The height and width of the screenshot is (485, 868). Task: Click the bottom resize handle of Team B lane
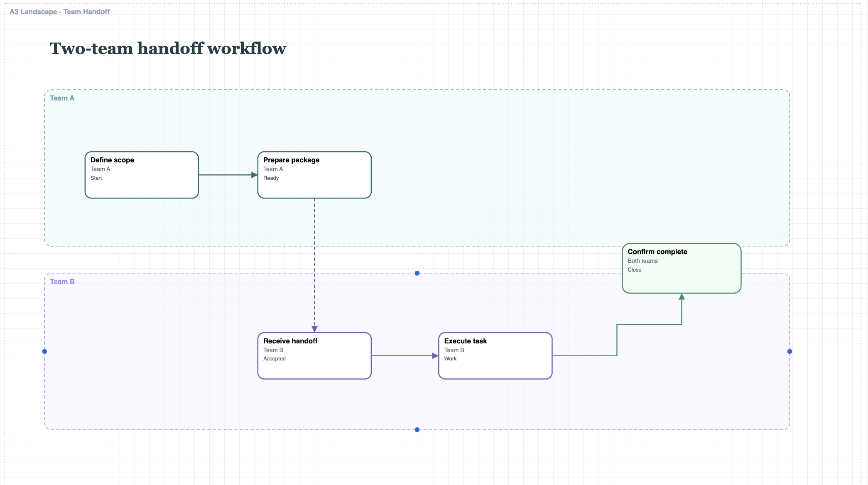417,430
